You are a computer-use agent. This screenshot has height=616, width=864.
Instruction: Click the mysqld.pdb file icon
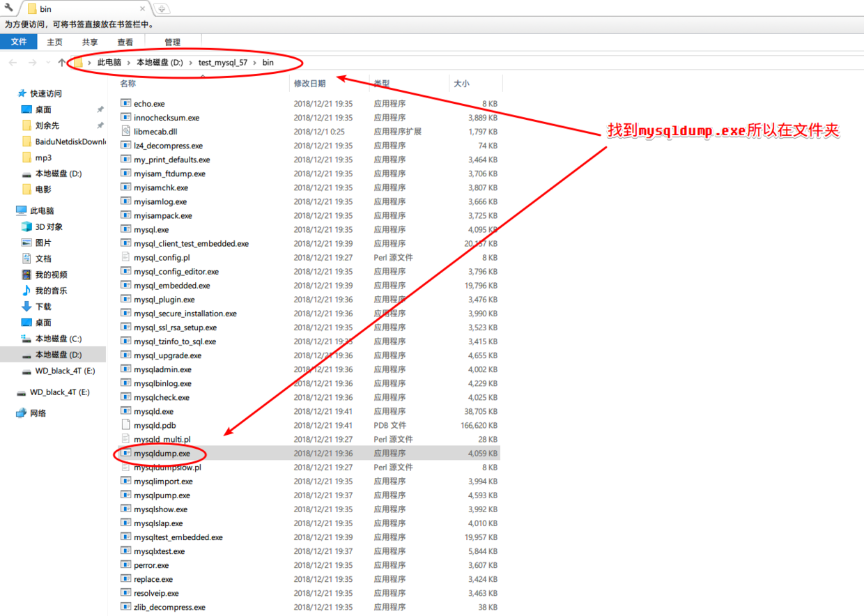tap(125, 425)
